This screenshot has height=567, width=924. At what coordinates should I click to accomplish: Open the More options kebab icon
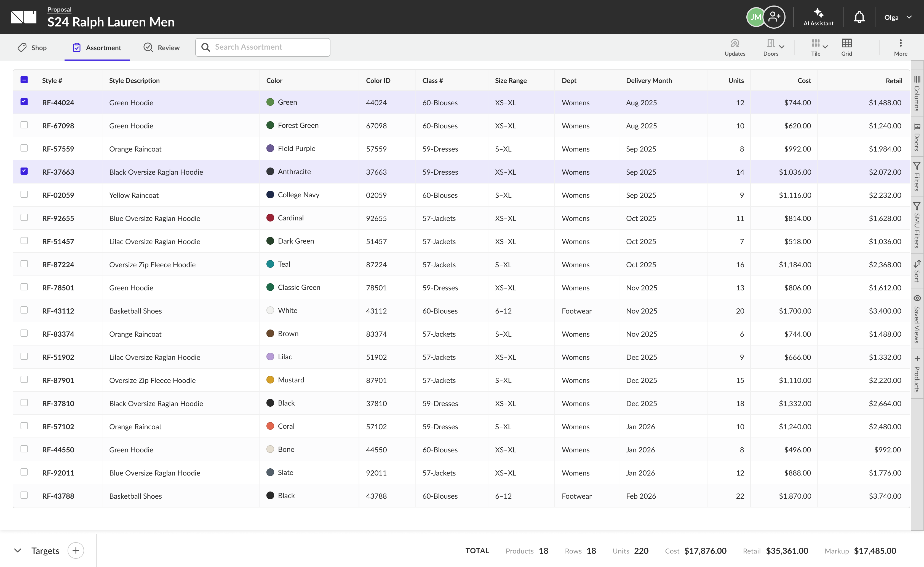coord(900,43)
